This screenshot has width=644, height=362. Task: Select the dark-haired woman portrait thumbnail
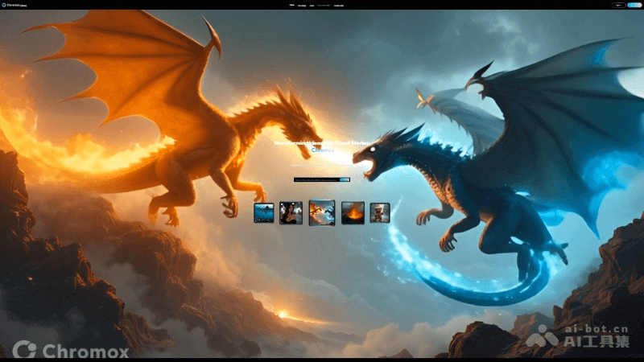point(291,212)
